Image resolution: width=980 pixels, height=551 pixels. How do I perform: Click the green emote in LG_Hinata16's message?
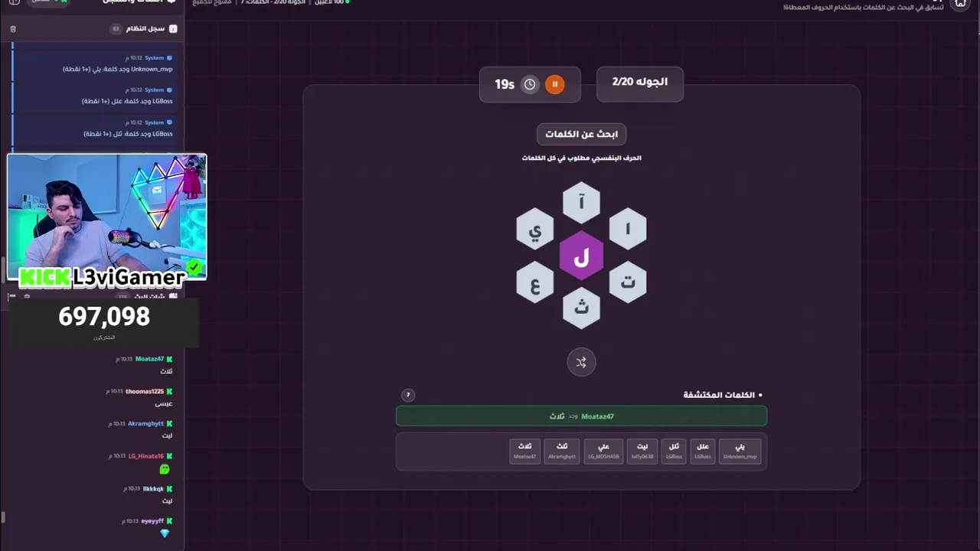164,469
